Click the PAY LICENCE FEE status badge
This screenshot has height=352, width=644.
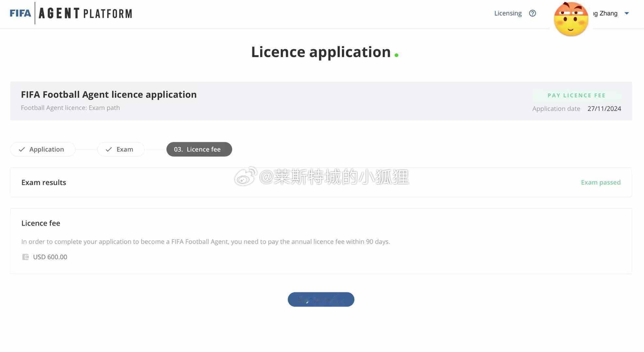coord(576,96)
